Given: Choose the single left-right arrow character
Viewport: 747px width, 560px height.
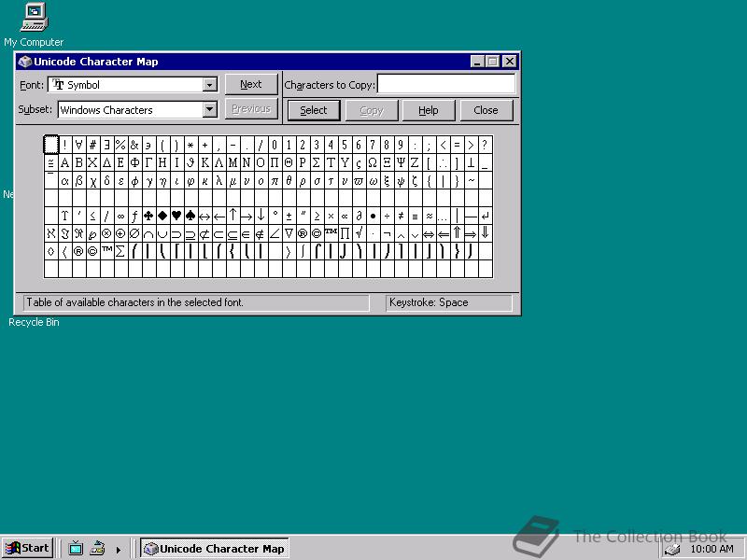Looking at the screenshot, I should point(204,216).
